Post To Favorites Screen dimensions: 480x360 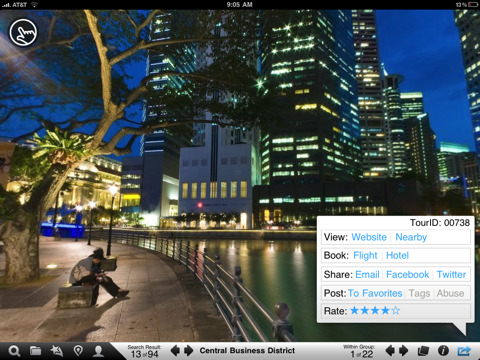(x=375, y=293)
